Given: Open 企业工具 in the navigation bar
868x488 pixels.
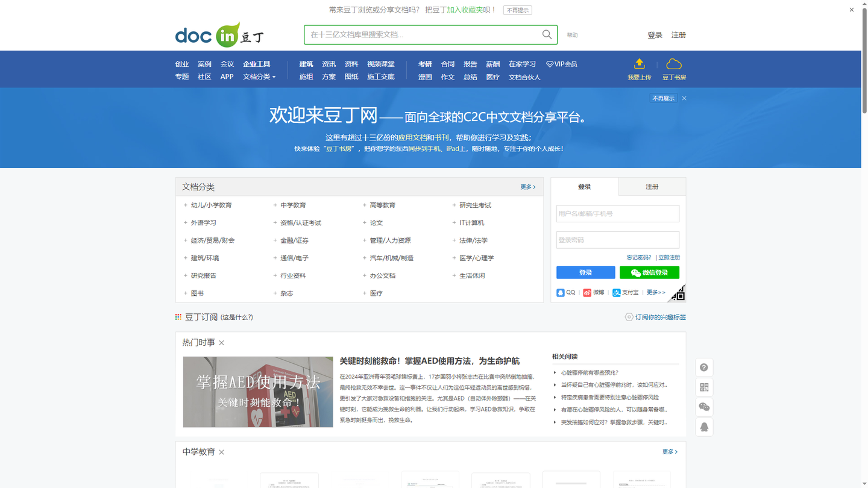Looking at the screenshot, I should (x=257, y=64).
